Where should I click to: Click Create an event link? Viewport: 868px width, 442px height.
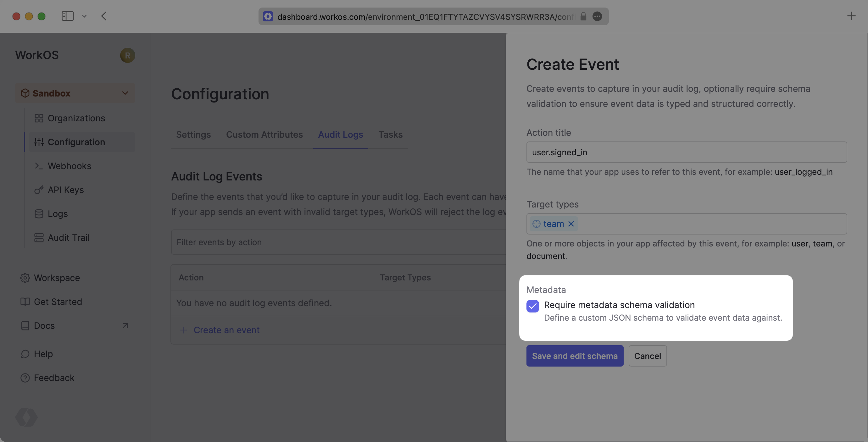226,330
